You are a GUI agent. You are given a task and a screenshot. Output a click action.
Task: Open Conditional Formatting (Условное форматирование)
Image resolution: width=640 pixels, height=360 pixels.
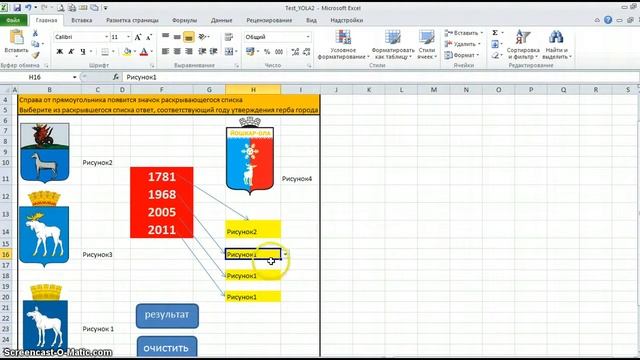(x=343, y=45)
